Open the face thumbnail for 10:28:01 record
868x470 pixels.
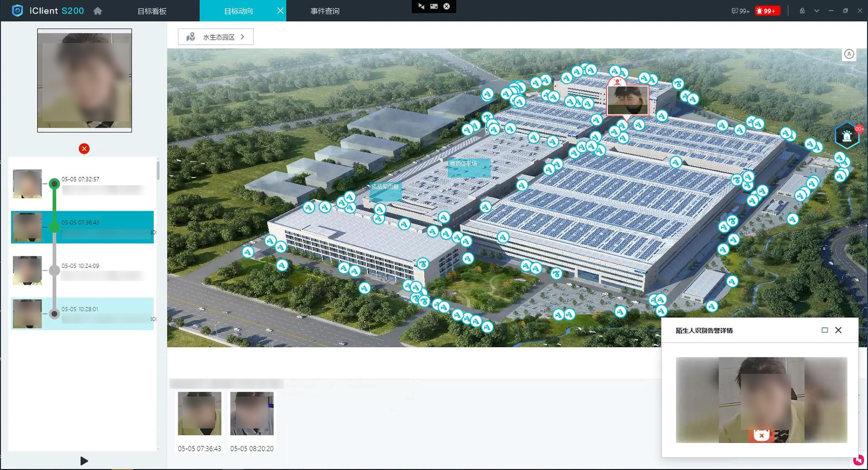[x=27, y=314]
